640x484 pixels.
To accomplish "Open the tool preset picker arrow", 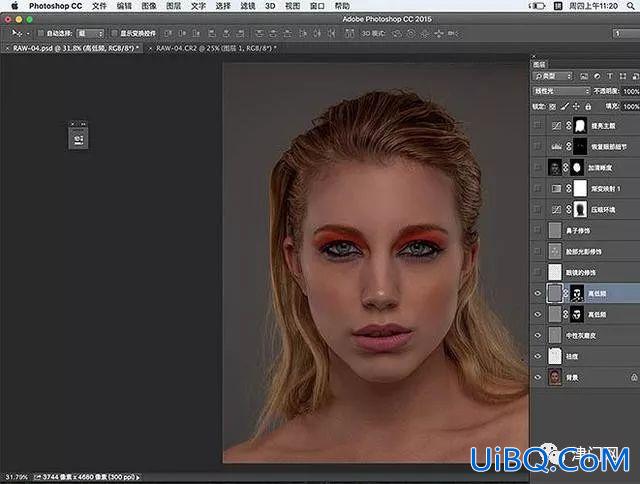I will [x=28, y=33].
